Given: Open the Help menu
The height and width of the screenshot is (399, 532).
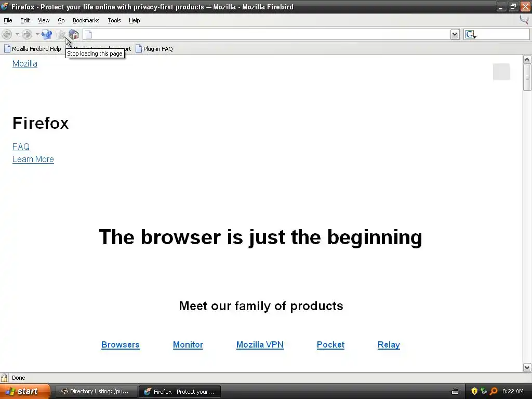Looking at the screenshot, I should [135, 20].
